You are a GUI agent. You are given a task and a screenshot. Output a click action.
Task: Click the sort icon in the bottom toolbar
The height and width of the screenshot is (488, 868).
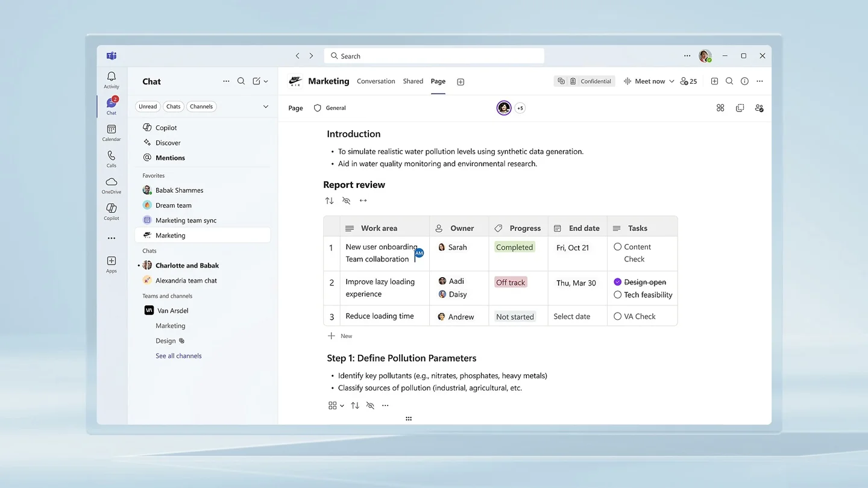[x=355, y=405]
